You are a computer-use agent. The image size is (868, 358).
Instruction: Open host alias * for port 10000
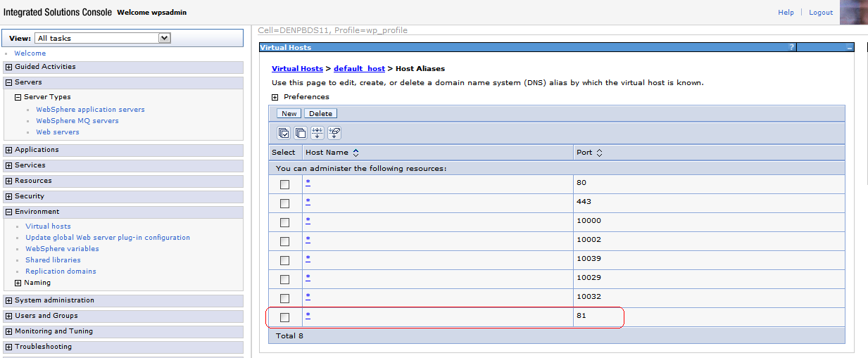coord(308,220)
